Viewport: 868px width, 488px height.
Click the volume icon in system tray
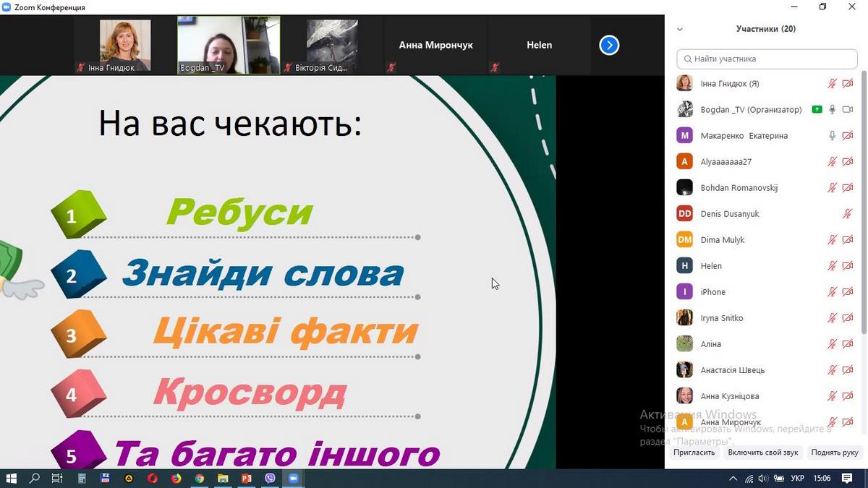tap(764, 479)
